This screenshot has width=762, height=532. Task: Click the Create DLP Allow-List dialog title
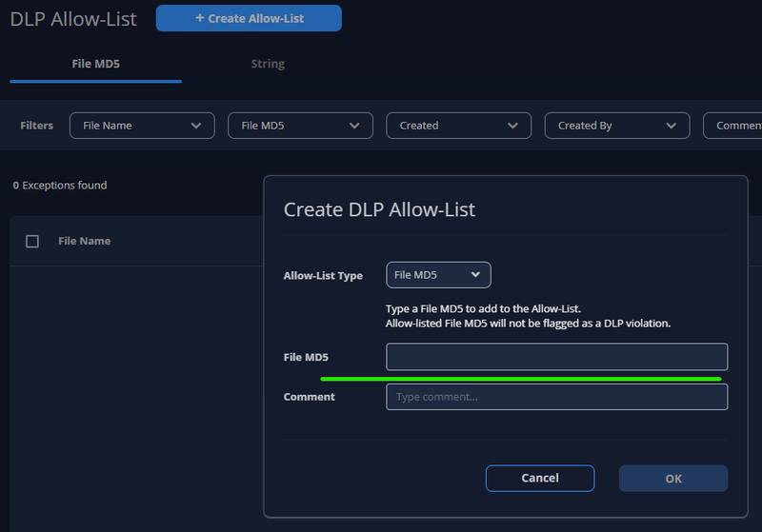(x=379, y=209)
